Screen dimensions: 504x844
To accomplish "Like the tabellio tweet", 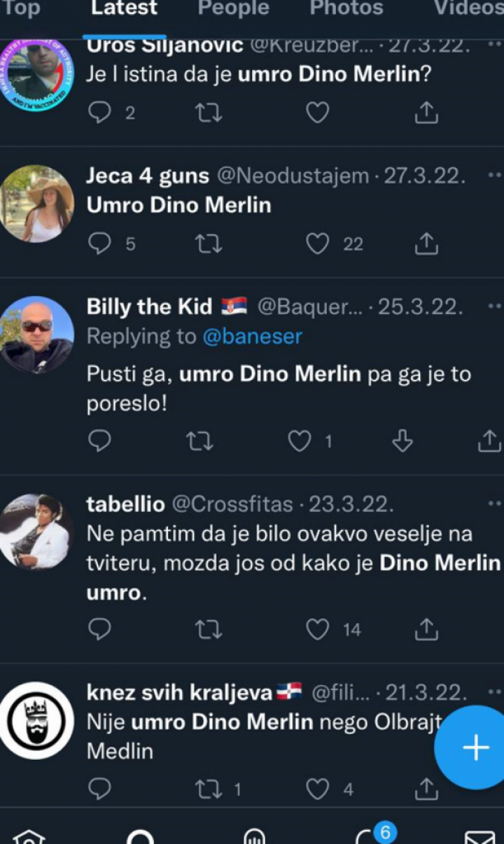I will tap(318, 630).
